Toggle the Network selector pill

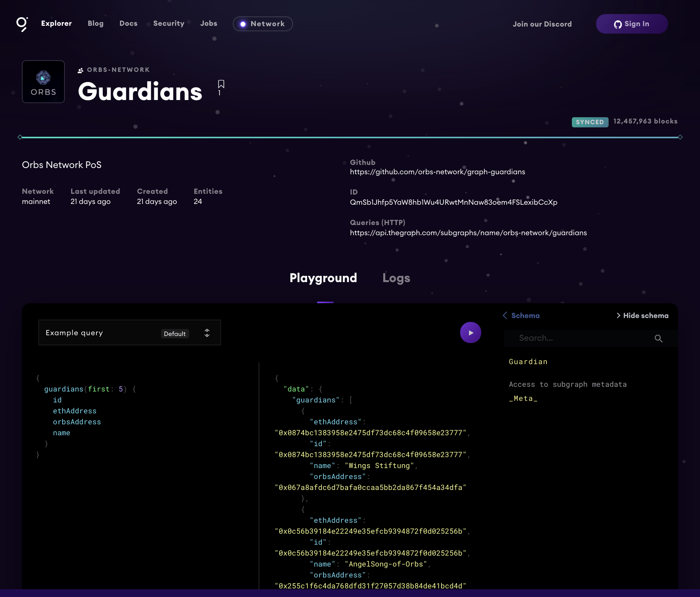tap(262, 24)
